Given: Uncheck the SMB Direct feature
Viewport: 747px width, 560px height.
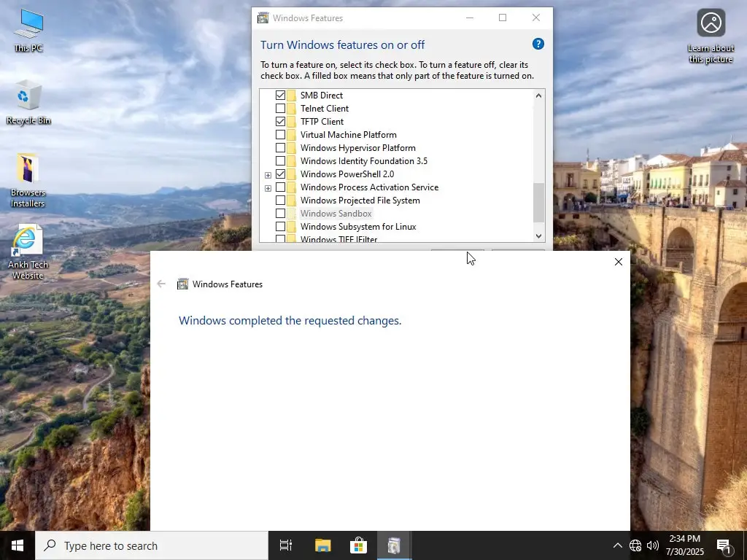Looking at the screenshot, I should [282, 95].
